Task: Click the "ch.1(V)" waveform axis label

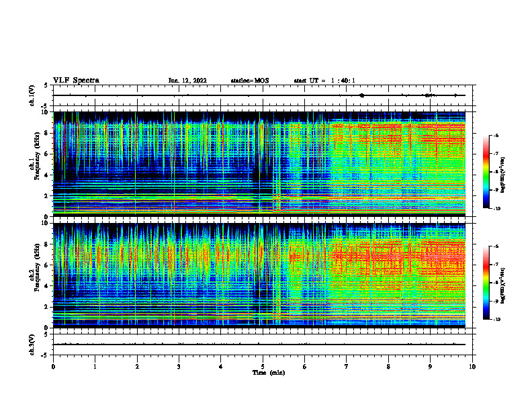Action: coord(32,95)
